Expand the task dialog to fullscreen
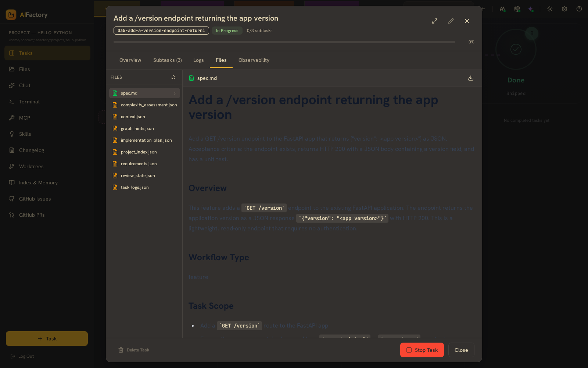The width and height of the screenshot is (588, 368). pyautogui.click(x=435, y=21)
